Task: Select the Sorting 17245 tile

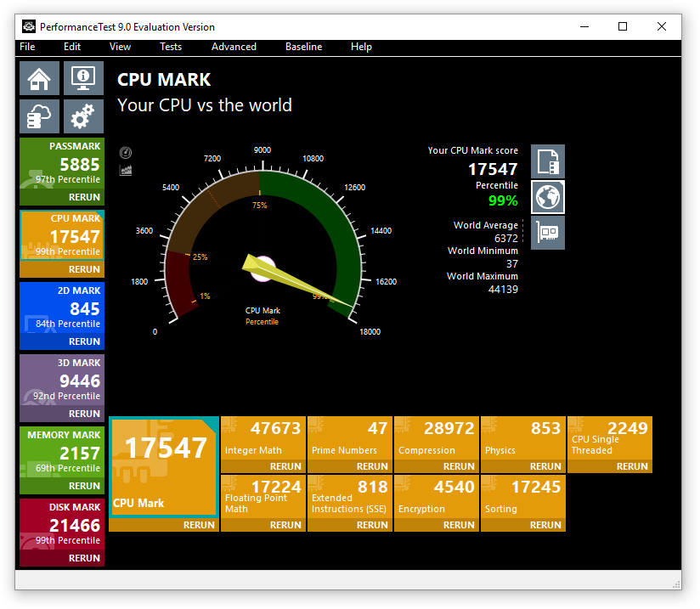Action: point(523,497)
